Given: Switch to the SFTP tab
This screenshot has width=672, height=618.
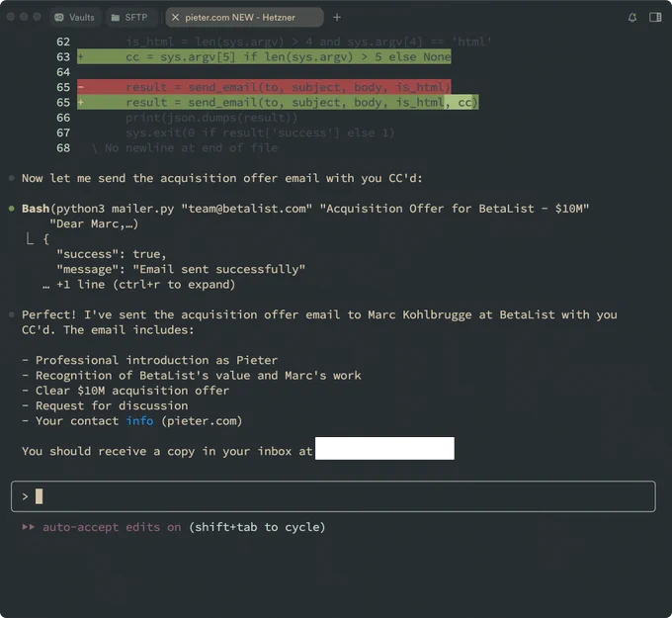Looking at the screenshot, I should [129, 17].
